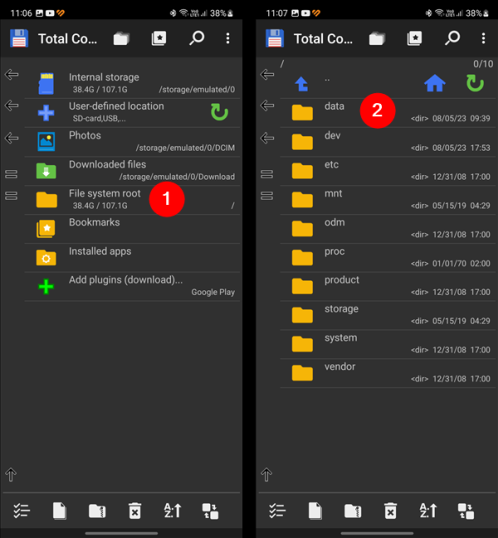Tap zip archive icon, right screen toolbar
Image resolution: width=498 pixels, height=538 pixels.
[x=353, y=511]
